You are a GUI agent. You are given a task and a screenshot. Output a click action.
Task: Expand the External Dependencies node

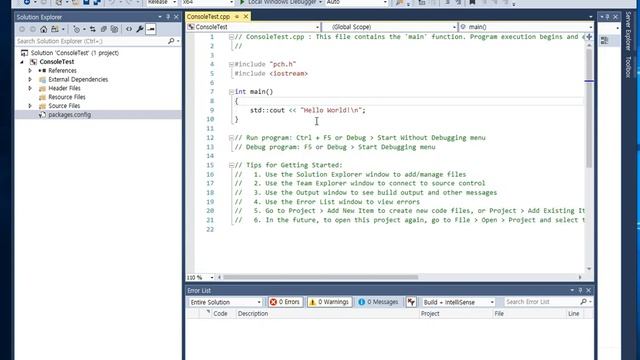30,80
